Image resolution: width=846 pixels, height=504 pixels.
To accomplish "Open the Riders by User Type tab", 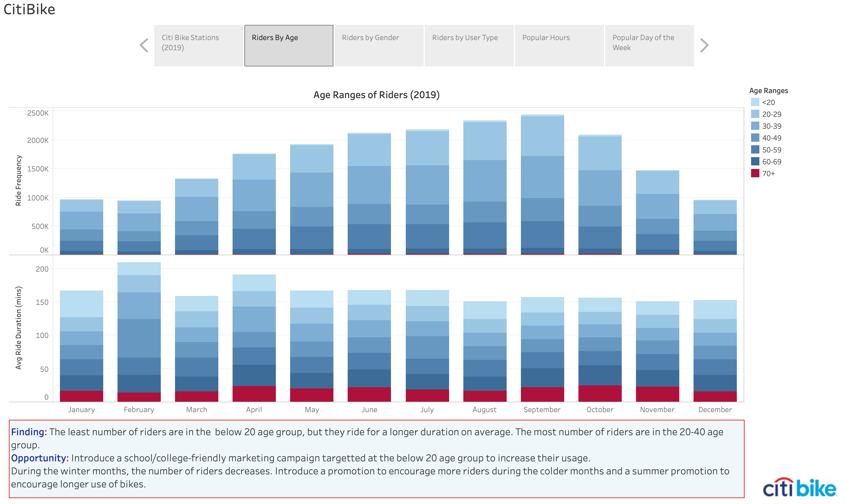I will pyautogui.click(x=469, y=46).
